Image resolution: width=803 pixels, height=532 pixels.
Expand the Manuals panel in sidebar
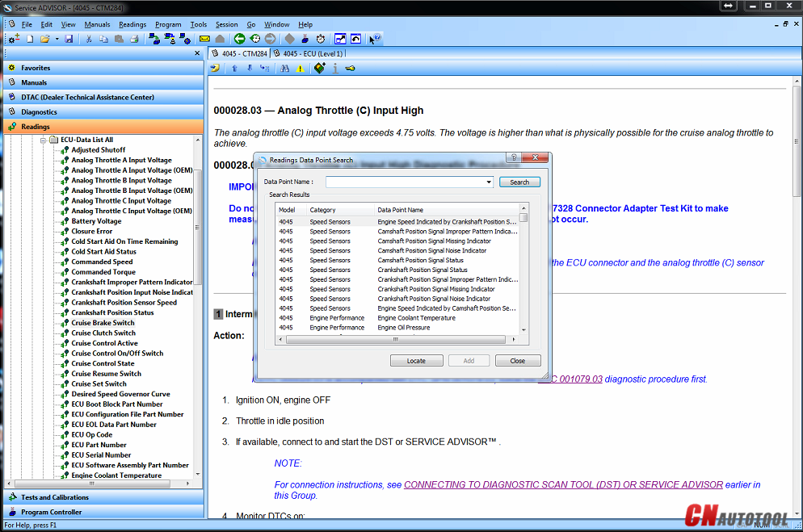click(103, 82)
